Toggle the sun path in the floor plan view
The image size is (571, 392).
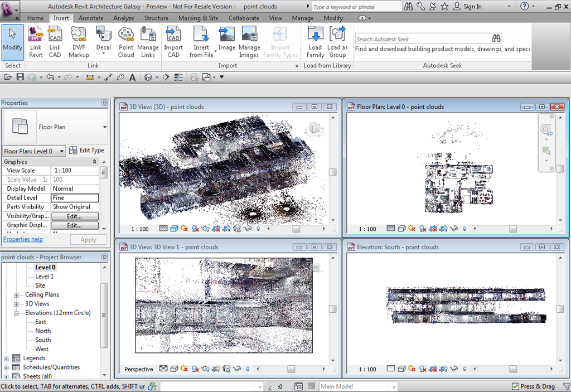(x=411, y=229)
